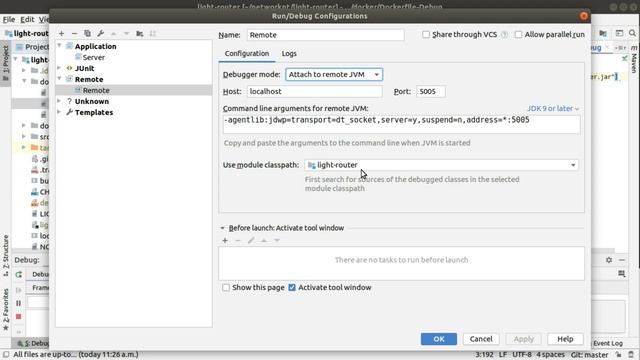Focus the Host field localhost
Image resolution: width=640 pixels, height=360 pixels.
[314, 91]
